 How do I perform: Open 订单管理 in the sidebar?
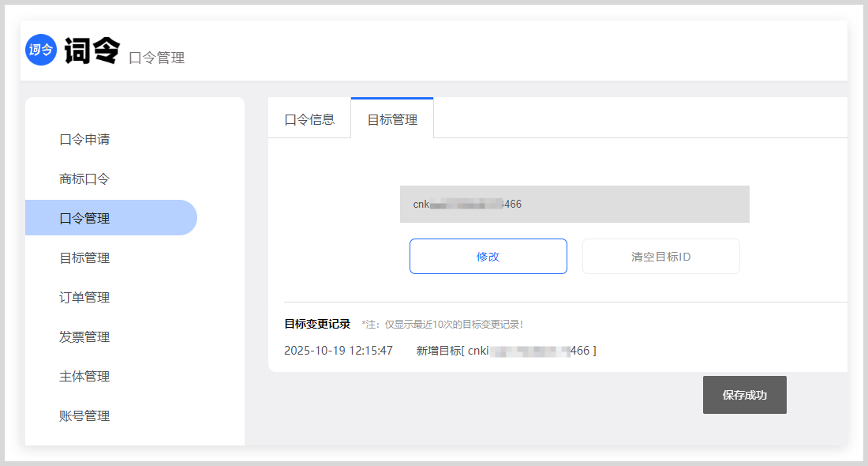(84, 298)
